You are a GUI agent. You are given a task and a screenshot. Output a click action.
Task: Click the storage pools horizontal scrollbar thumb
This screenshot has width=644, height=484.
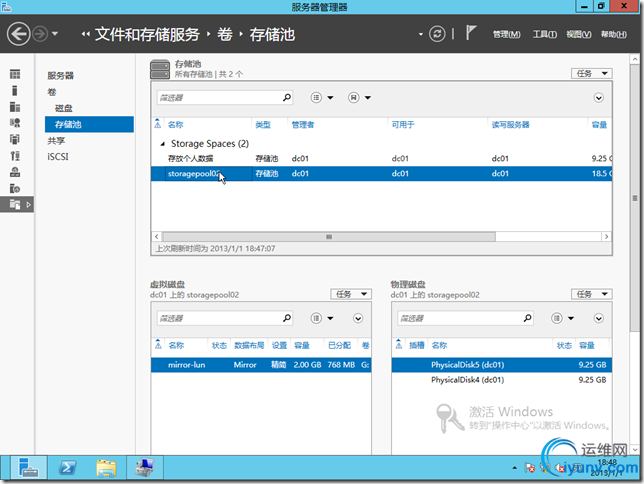[329, 237]
